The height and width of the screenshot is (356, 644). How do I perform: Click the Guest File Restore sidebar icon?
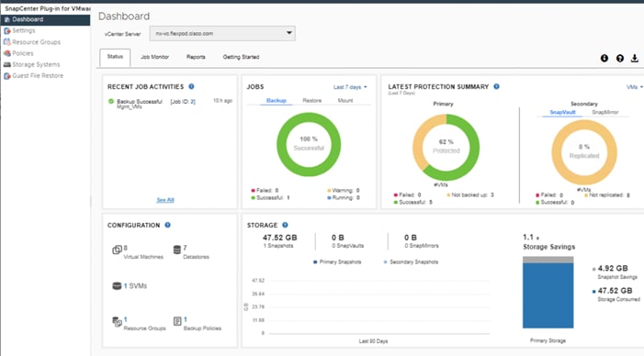pos(7,76)
